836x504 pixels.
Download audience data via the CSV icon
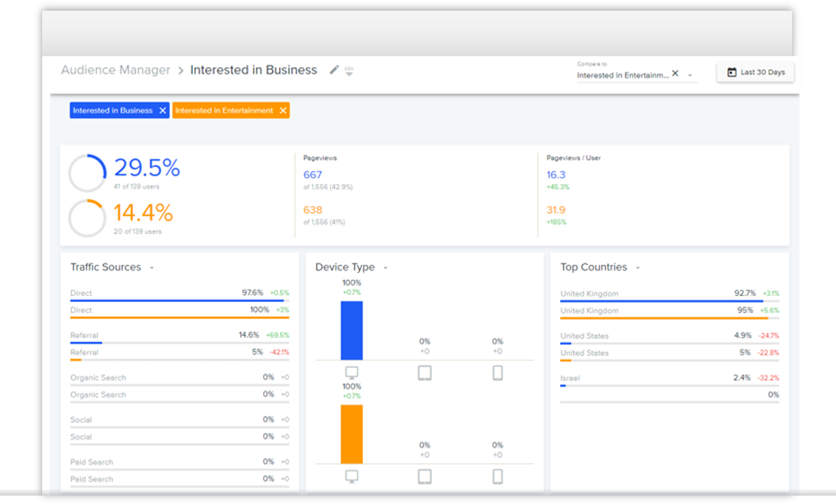pos(349,71)
